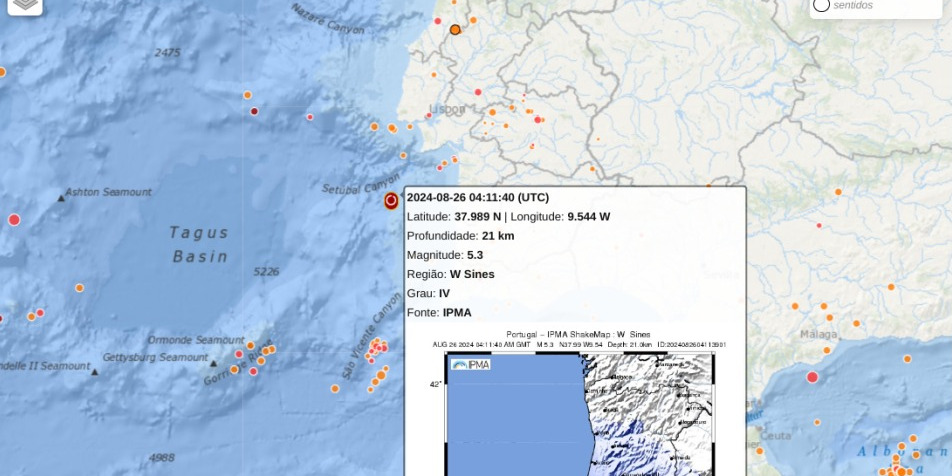Select the large red earthquake marker below Málaga
The height and width of the screenshot is (476, 952).
click(x=812, y=377)
